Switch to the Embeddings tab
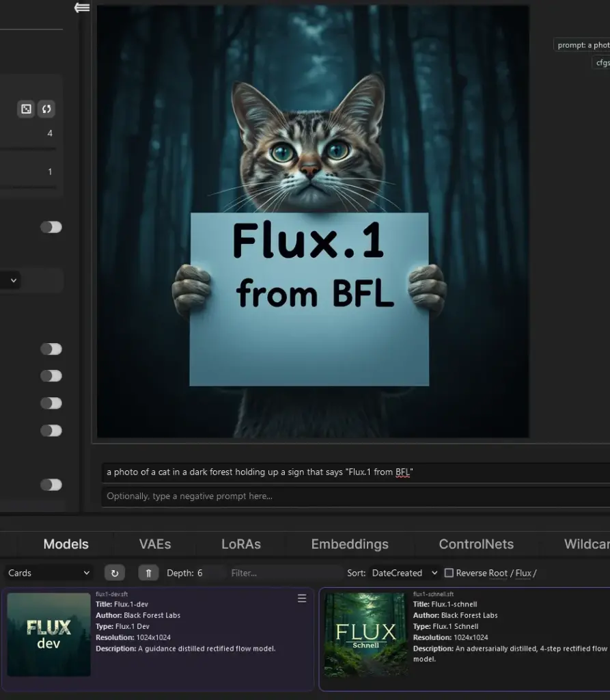This screenshot has height=700, width=610. 350,544
